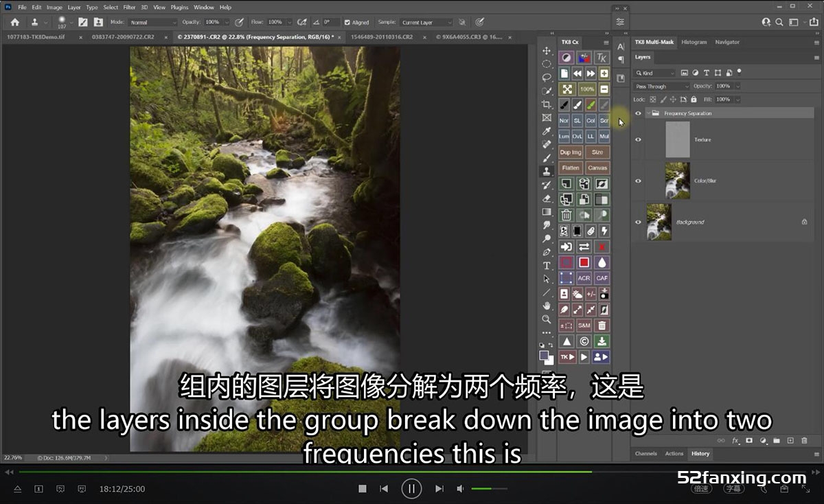824x504 pixels.
Task: Click the TK8 Flatten button
Action: click(571, 168)
